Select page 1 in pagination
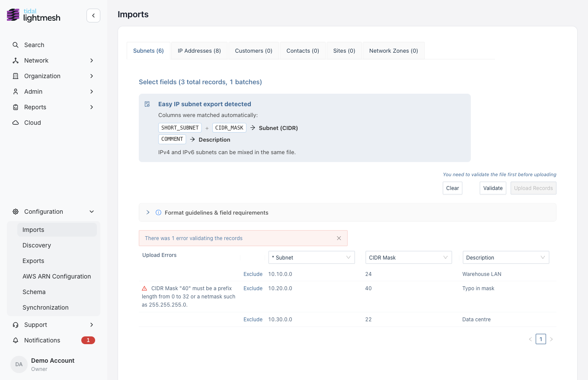588x380 pixels. [541, 339]
